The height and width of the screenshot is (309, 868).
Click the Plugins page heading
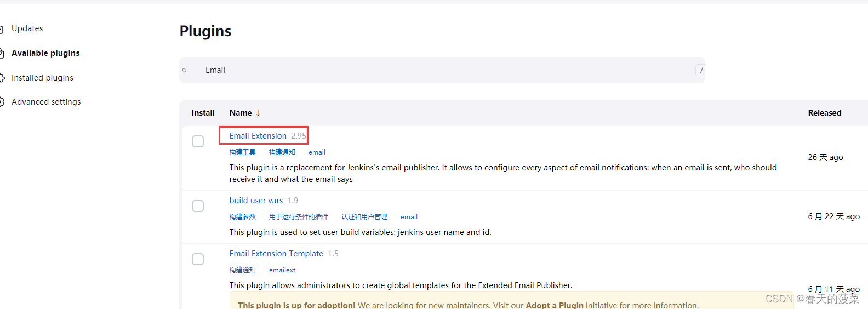click(205, 31)
